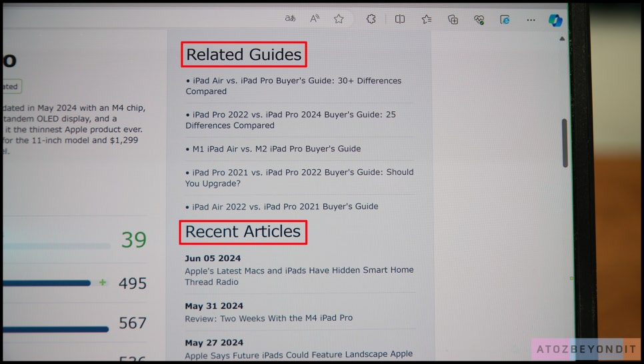Open the Copilot sidebar icon
644x364 pixels.
555,20
